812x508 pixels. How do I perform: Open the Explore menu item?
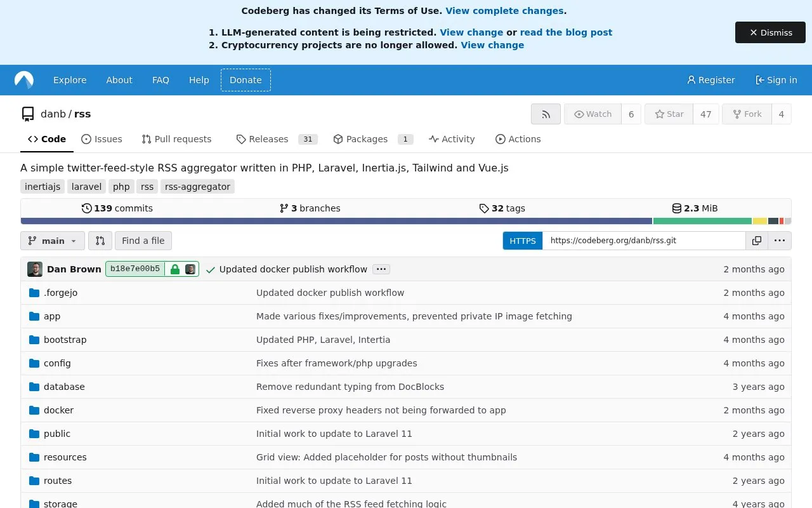(70, 80)
